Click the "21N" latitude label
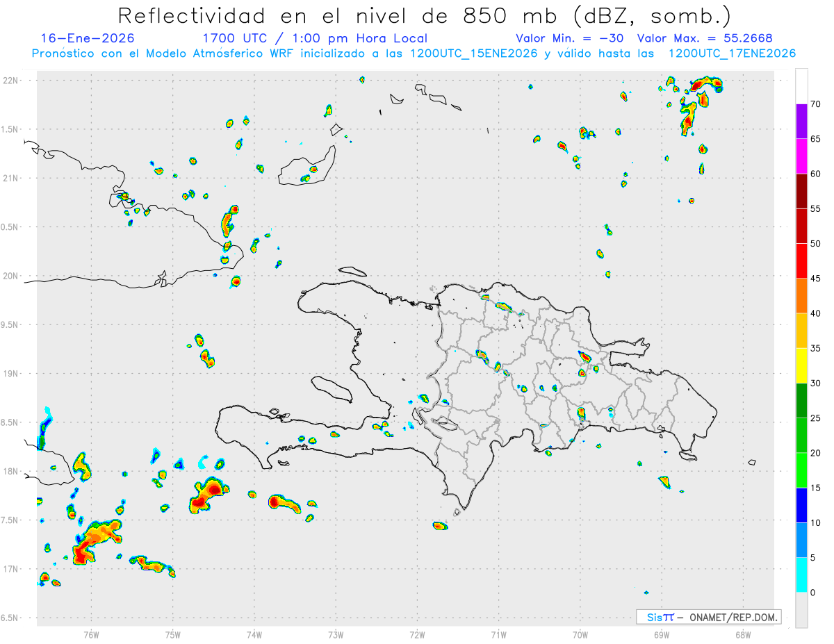Screen dimensions: 834x644 point(12,179)
